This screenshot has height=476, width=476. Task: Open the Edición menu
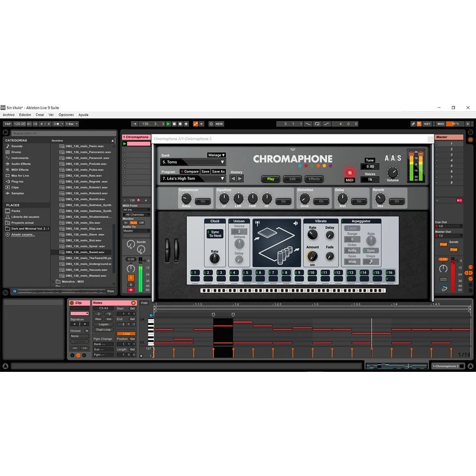coord(25,115)
